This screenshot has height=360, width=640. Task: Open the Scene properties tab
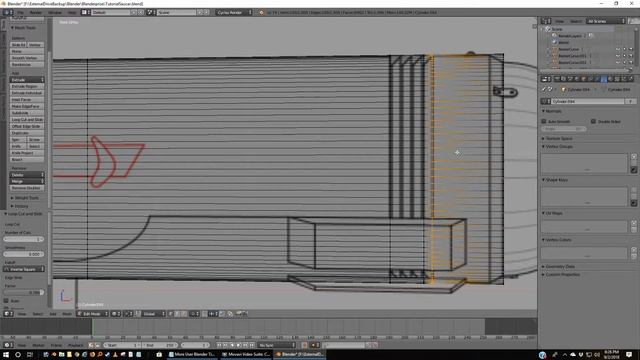[570, 79]
